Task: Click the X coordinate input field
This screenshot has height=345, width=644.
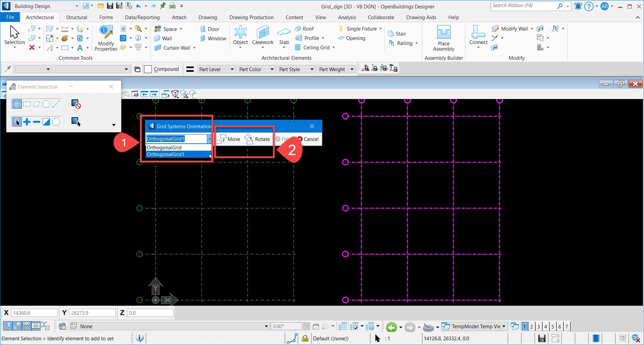Action: coord(34,313)
